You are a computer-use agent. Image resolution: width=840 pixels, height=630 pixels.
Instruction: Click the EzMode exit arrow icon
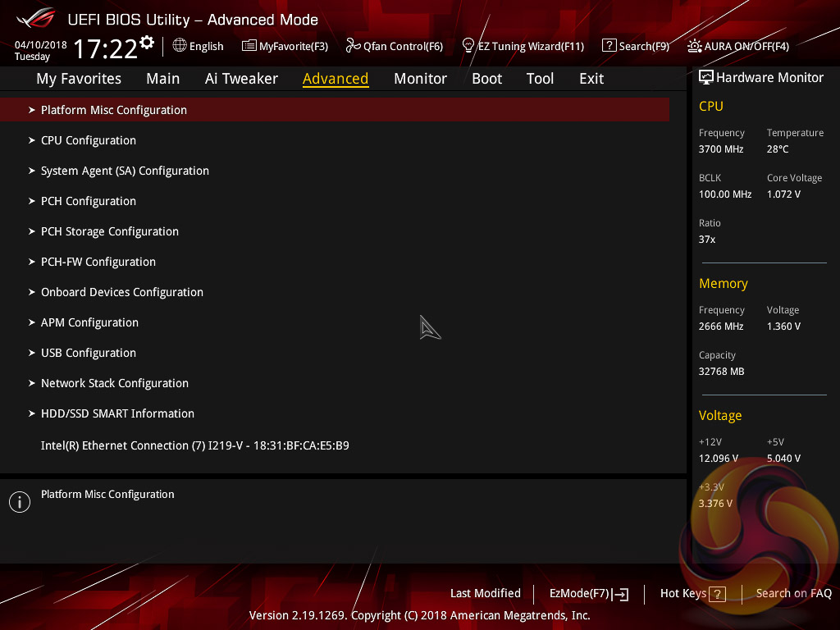coord(620,594)
